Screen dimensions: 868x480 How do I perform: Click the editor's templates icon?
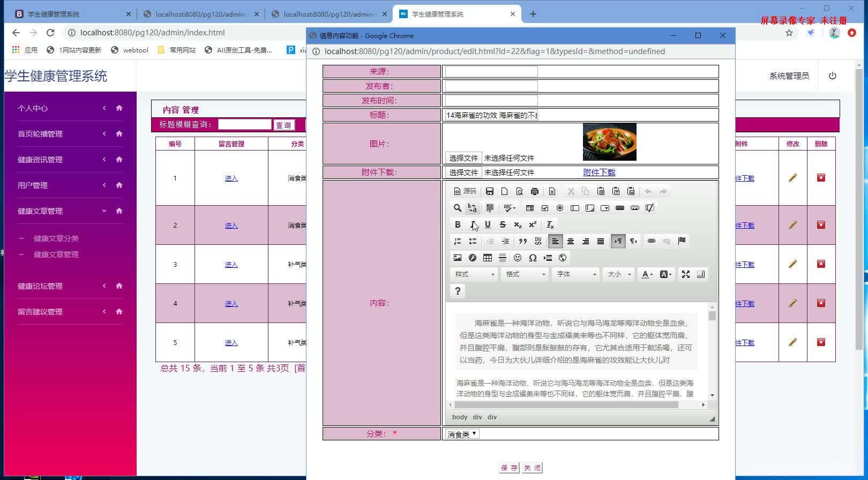[552, 191]
